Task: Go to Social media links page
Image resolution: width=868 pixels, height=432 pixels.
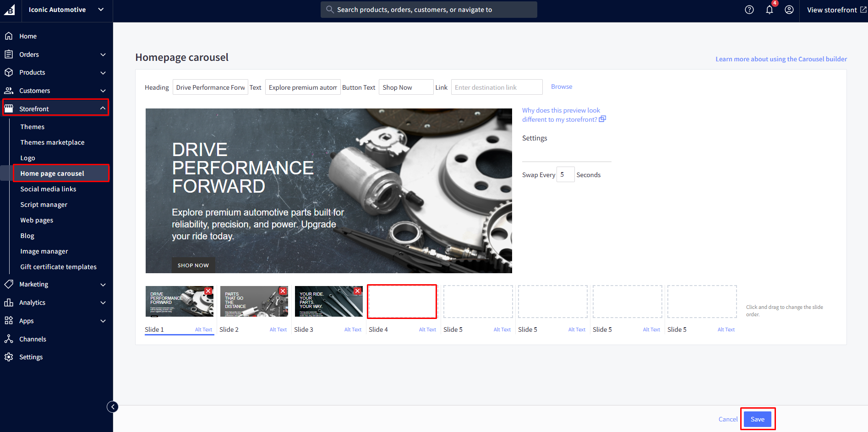Action: [x=48, y=189]
